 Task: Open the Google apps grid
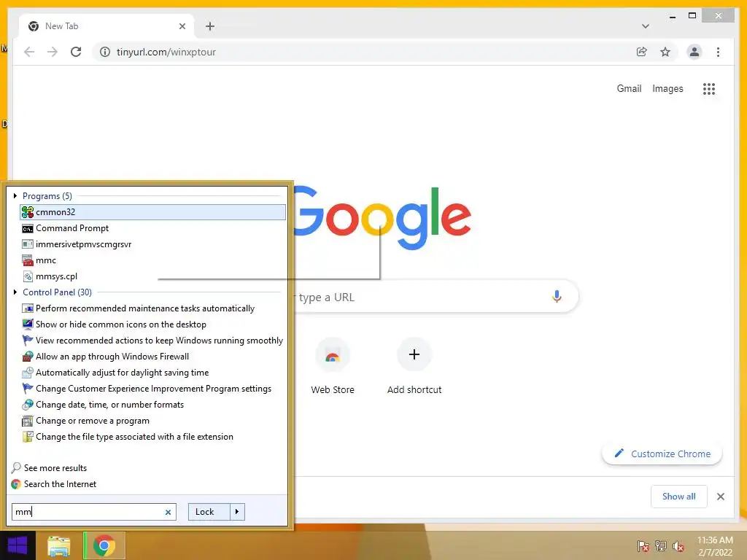(709, 88)
